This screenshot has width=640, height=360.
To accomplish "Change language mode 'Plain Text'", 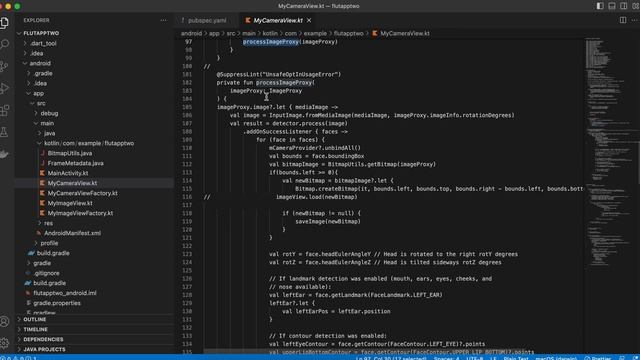I will (516, 358).
